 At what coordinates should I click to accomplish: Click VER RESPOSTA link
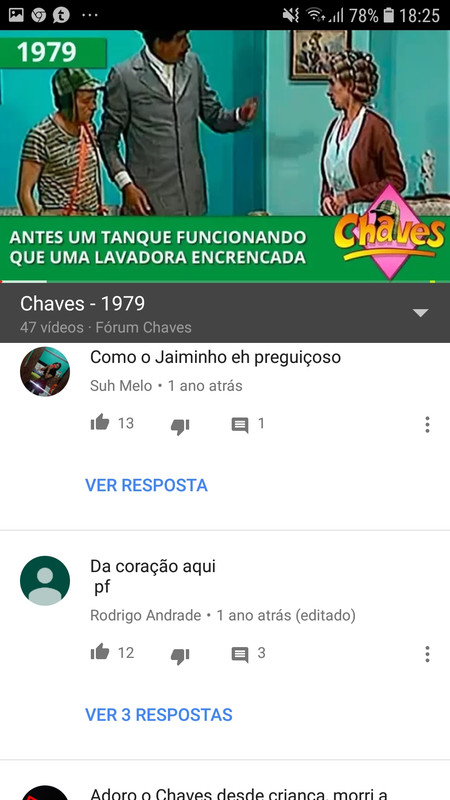(x=146, y=485)
